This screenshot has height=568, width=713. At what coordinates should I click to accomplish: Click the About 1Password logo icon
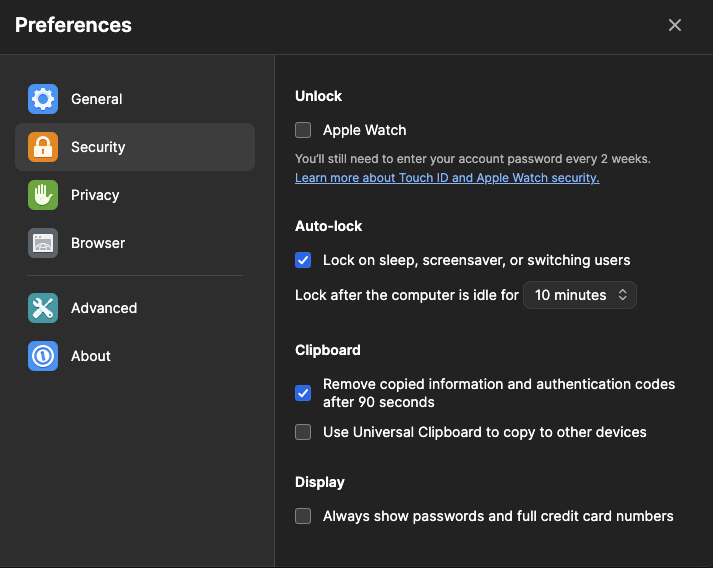pos(43,356)
